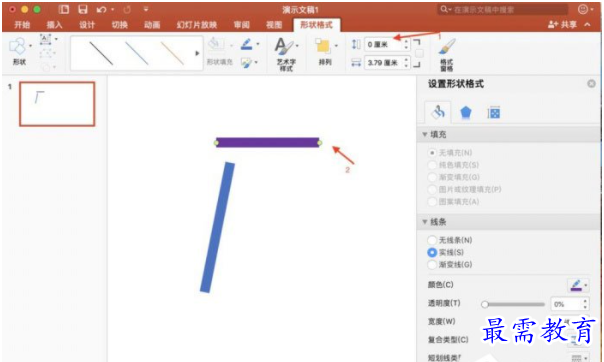
Task: Open the Arrange dropdown arrow
Action: click(336, 46)
